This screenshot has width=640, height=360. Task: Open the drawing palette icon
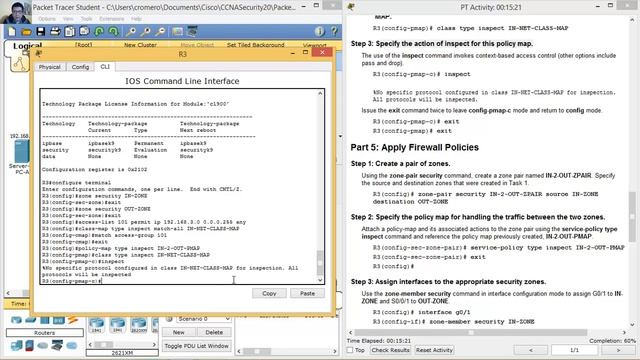[x=178, y=31]
